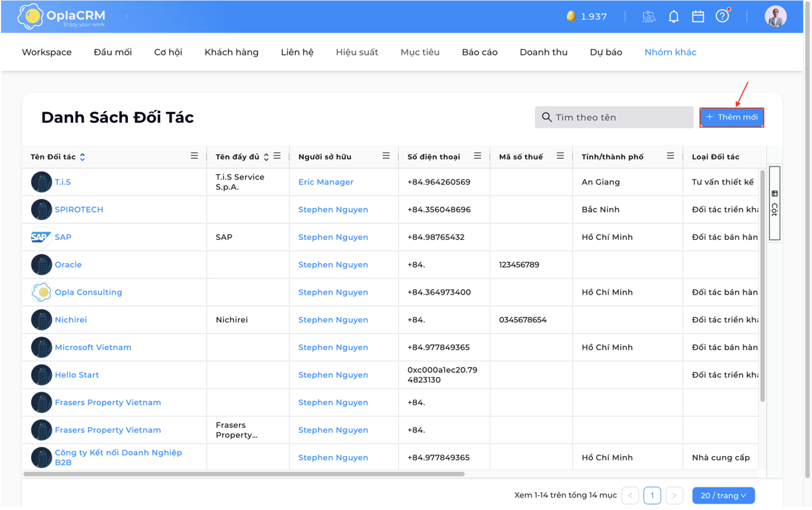
Task: Open owner Eric Manager link
Action: pyautogui.click(x=326, y=182)
